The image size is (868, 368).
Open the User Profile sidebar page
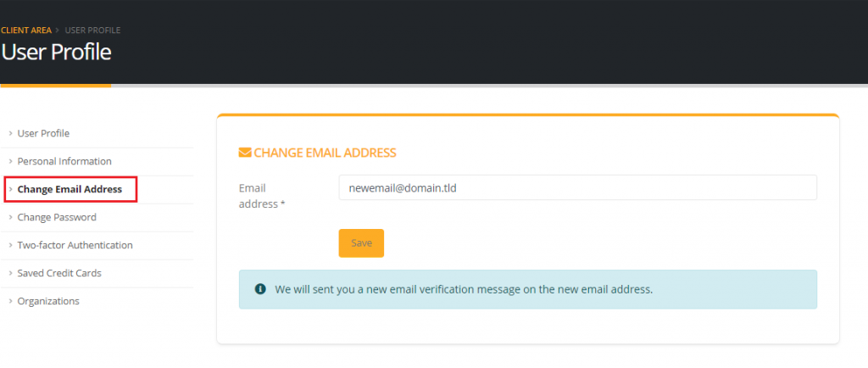43,133
